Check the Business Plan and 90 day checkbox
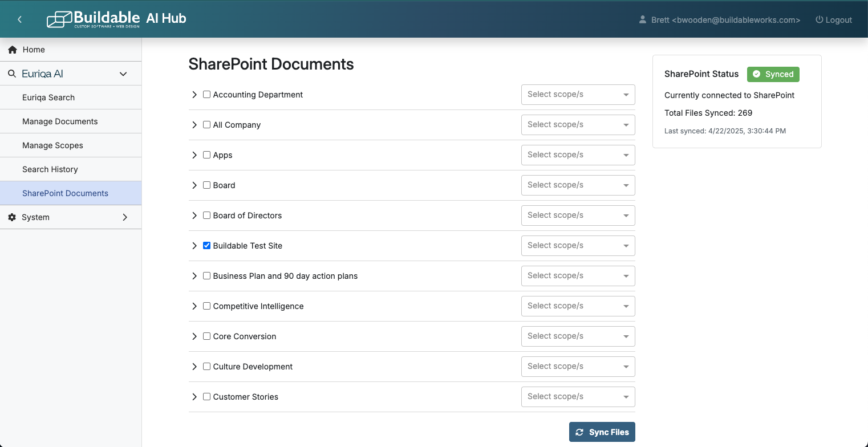This screenshot has width=868, height=447. [x=207, y=276]
